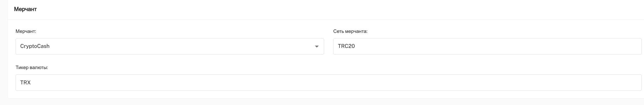Click the Мерчант section header title

coord(25,9)
